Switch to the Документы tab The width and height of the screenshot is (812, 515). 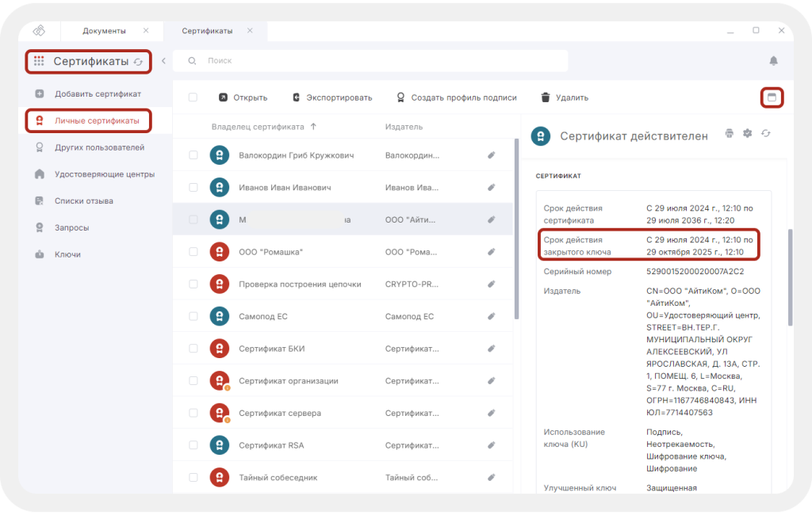point(104,31)
